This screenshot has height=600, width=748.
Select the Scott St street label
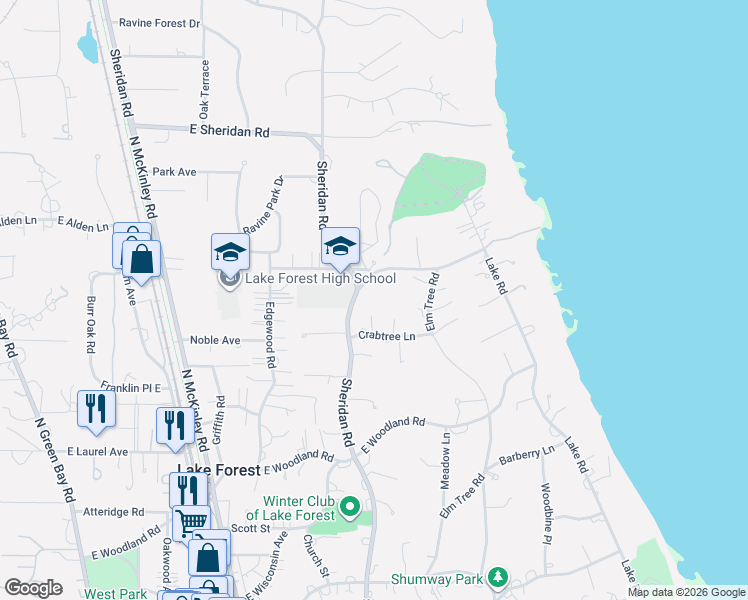tap(250, 528)
